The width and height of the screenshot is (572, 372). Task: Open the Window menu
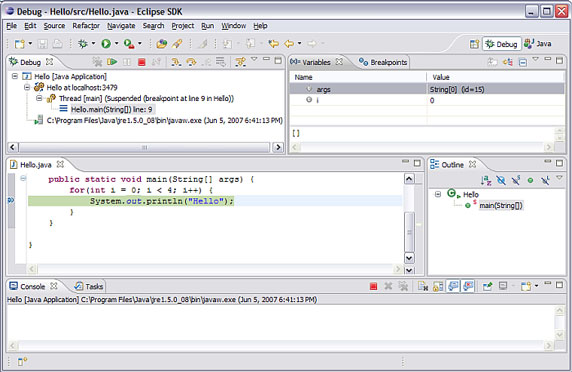[x=233, y=26]
